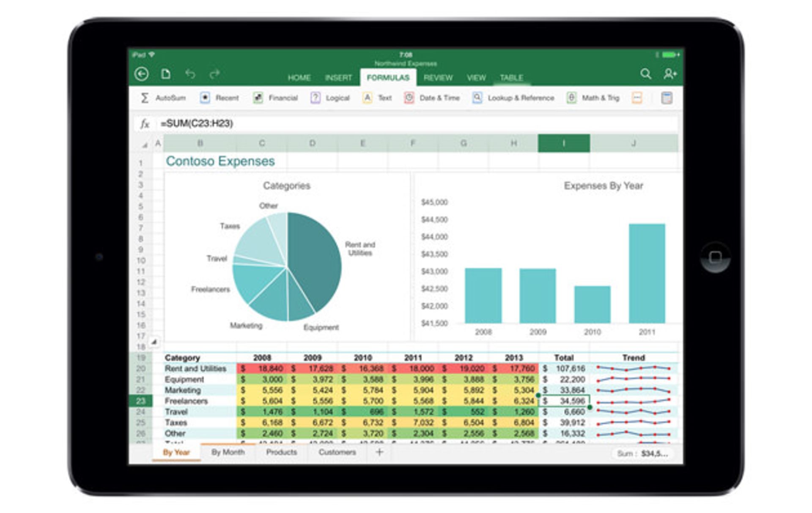The image size is (812, 513).
Task: Tap the share/invite person icon
Action: 669,74
